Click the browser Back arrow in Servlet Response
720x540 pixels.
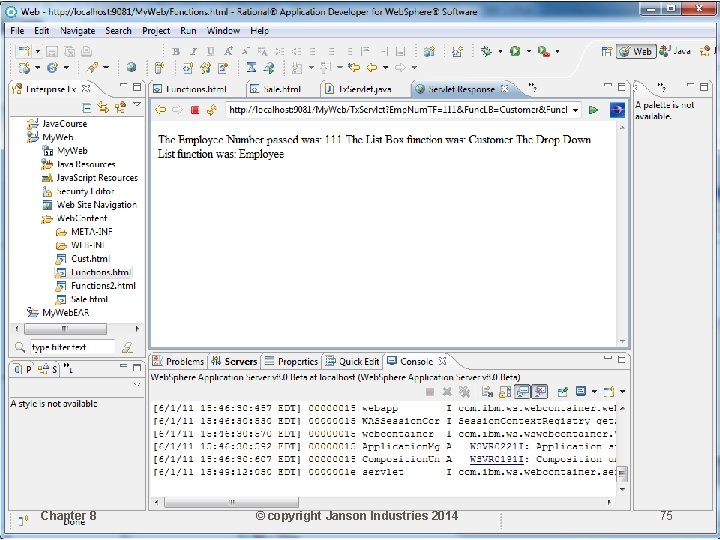(160, 110)
